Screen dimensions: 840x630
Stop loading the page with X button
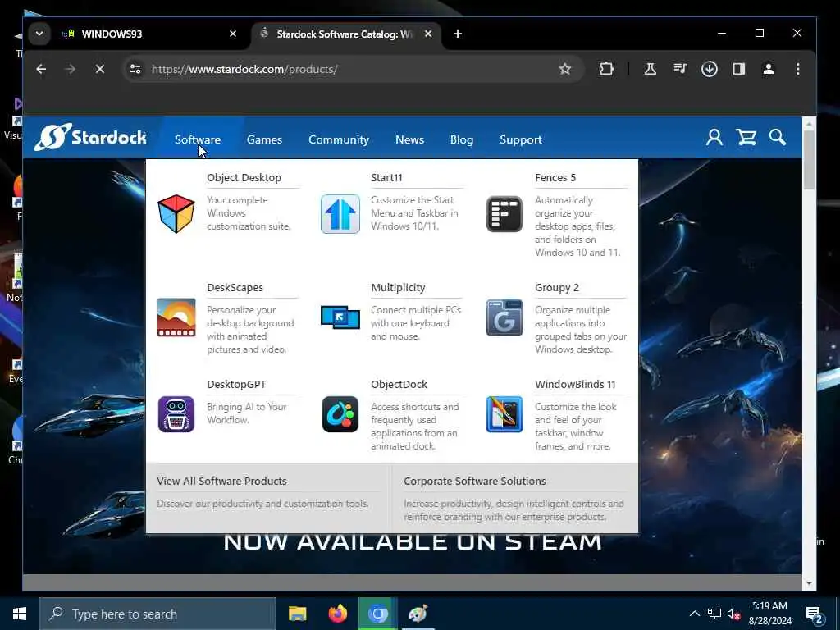(x=99, y=69)
